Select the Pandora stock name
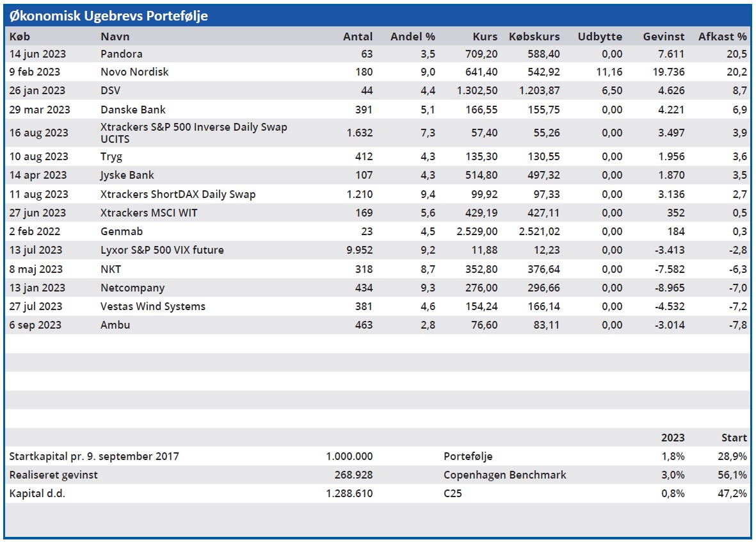The height and width of the screenshot is (542, 756). (x=122, y=54)
